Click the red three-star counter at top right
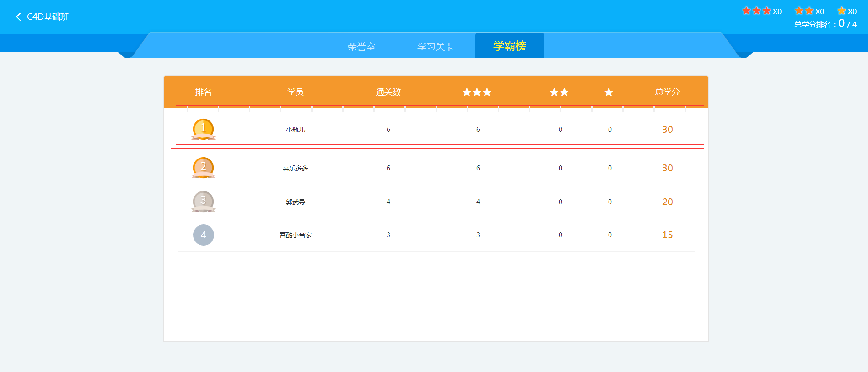Viewport: 868px width, 372px height. pos(761,11)
